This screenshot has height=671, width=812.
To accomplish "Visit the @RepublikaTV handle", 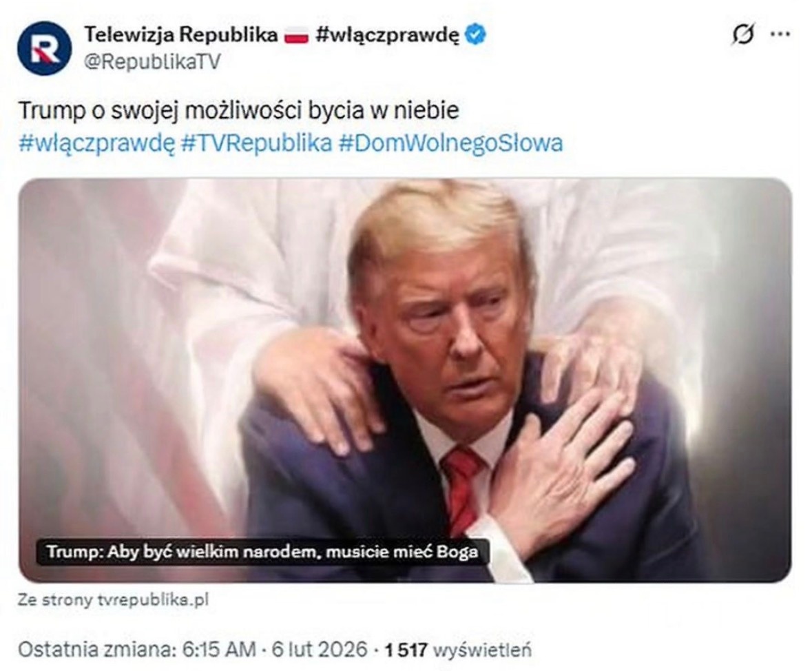I will coord(152,62).
